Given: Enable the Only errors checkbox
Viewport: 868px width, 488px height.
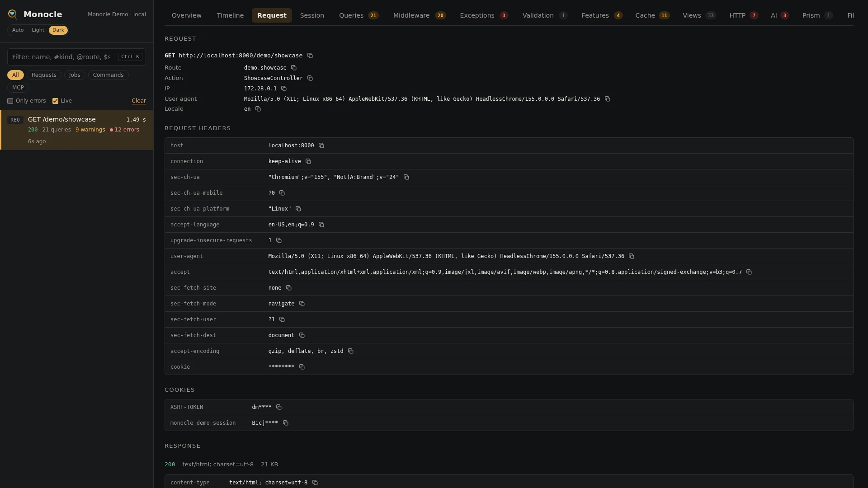Looking at the screenshot, I should pyautogui.click(x=10, y=101).
